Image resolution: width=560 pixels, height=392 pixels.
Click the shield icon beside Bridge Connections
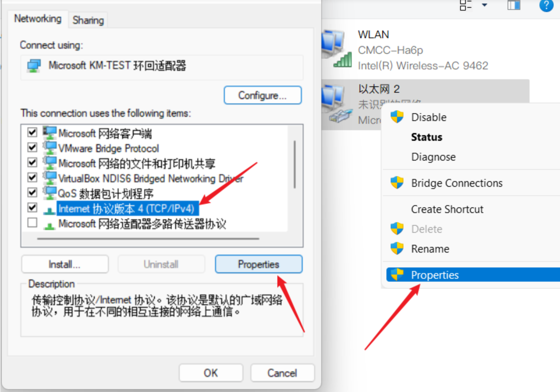(x=397, y=183)
